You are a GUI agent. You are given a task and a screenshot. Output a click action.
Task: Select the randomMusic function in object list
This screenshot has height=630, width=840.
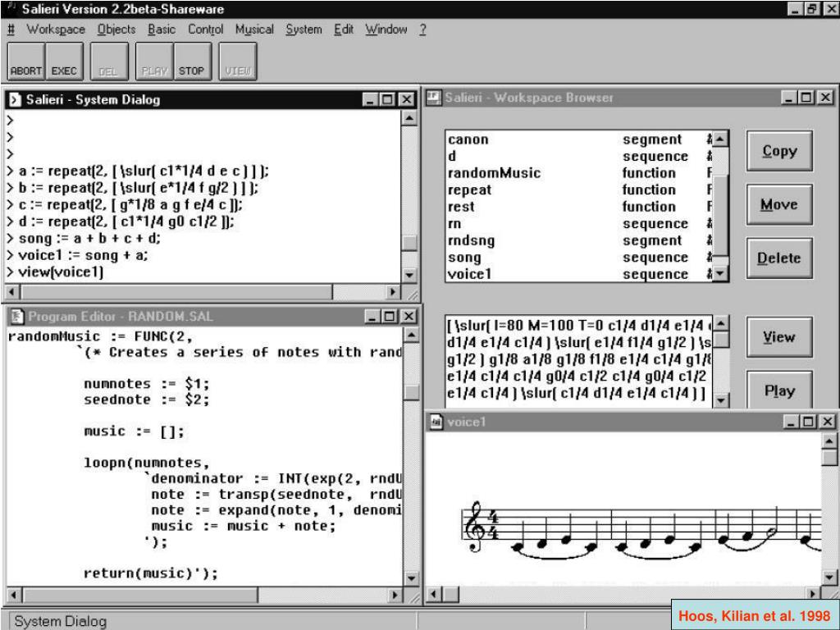[579, 173]
